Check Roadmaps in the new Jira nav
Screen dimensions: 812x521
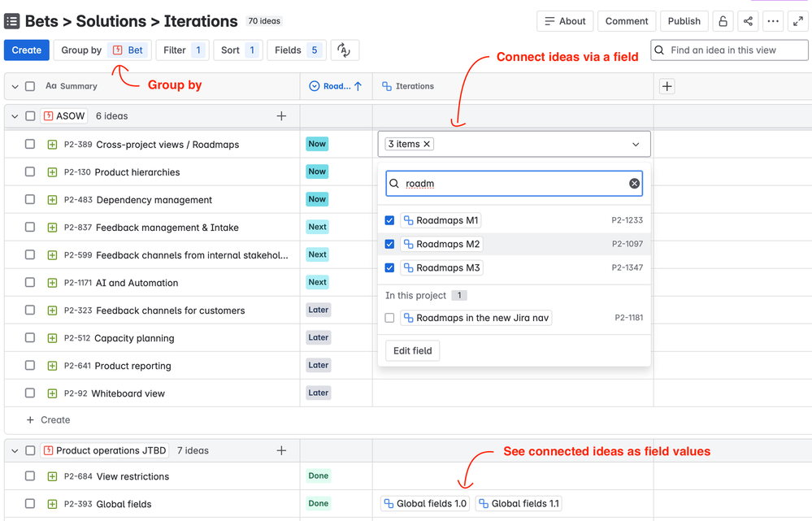point(389,318)
